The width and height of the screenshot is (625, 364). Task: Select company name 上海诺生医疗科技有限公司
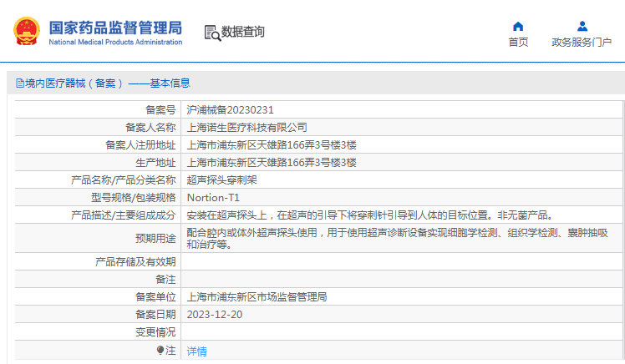pyautogui.click(x=246, y=128)
